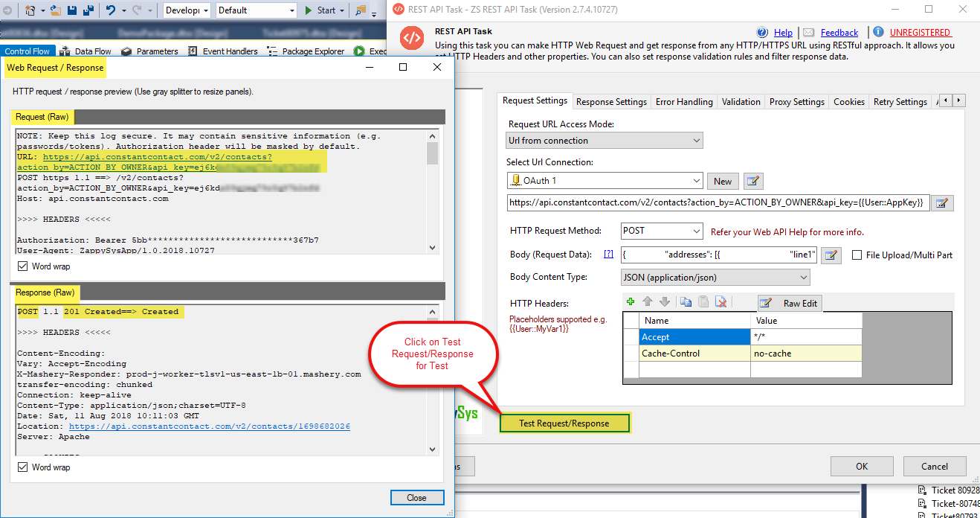Edit the selected OAuth 1 connection
This screenshot has width=980, height=518.
[753, 181]
